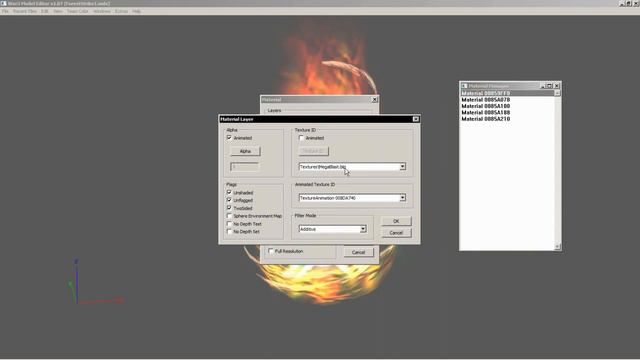Viewport: 640px width, 360px height.
Task: Restore the main editor window size
Action: pos(629,3)
